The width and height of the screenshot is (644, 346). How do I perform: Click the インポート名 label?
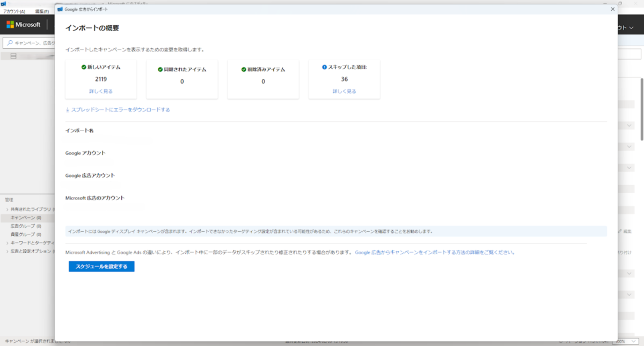(79, 131)
